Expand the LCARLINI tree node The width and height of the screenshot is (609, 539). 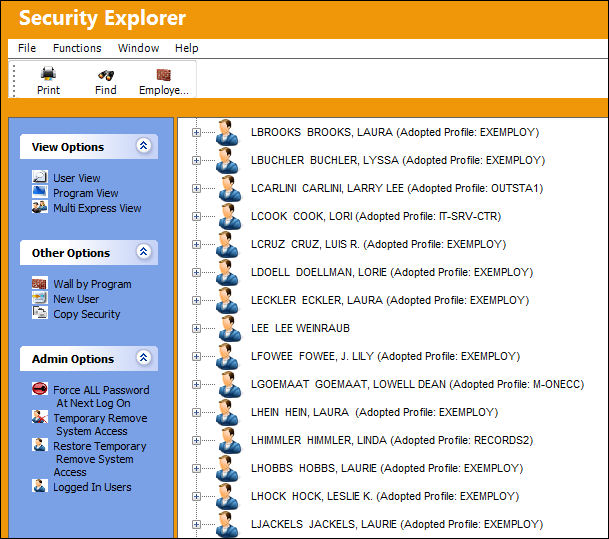click(x=197, y=189)
